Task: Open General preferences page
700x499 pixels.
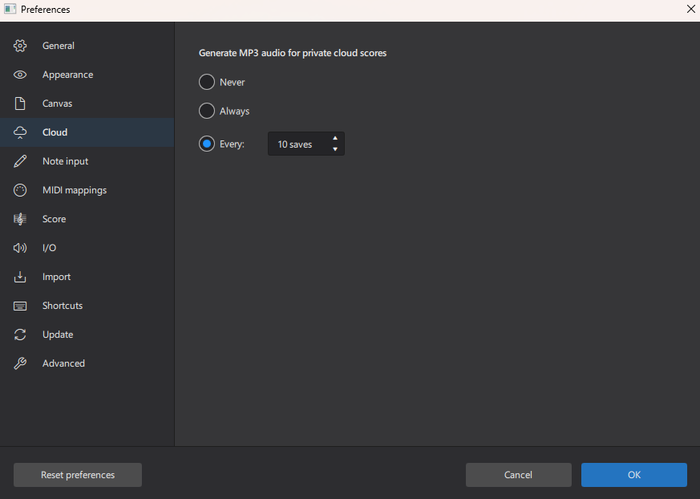Action: (87, 46)
